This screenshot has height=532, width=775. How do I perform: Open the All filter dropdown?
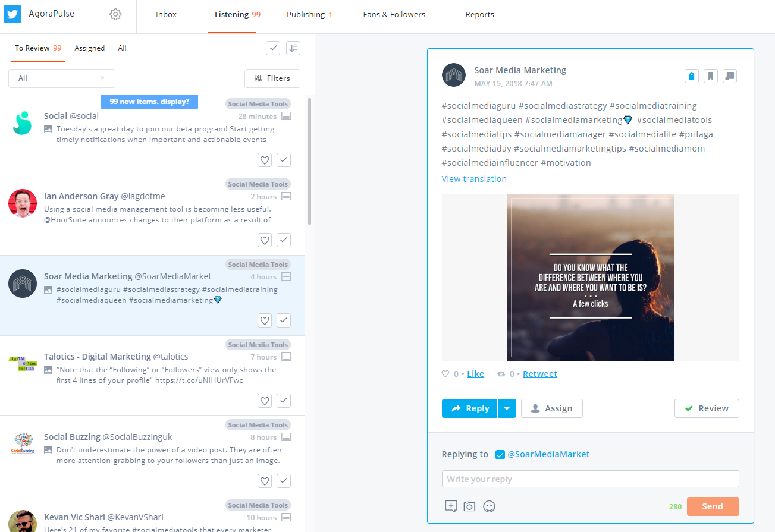coord(62,78)
